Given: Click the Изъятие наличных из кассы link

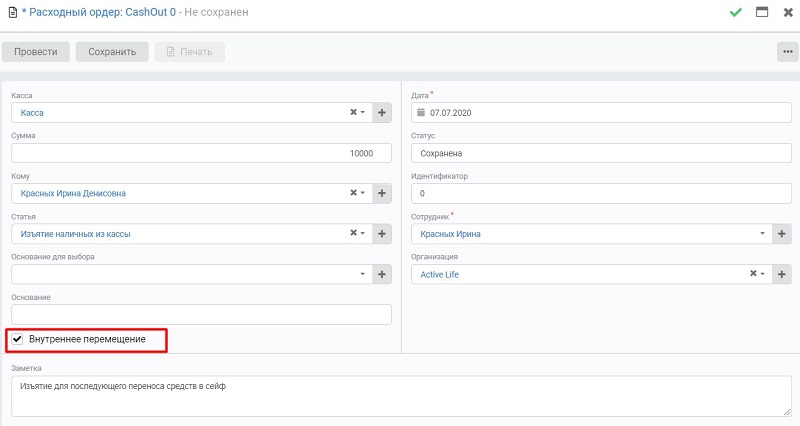Looking at the screenshot, I should pyautogui.click(x=76, y=234).
